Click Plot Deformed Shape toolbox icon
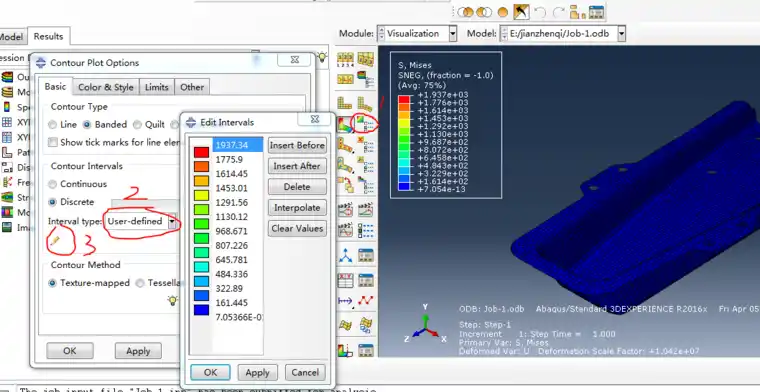Screen dimensions: 760x392 [x=364, y=103]
